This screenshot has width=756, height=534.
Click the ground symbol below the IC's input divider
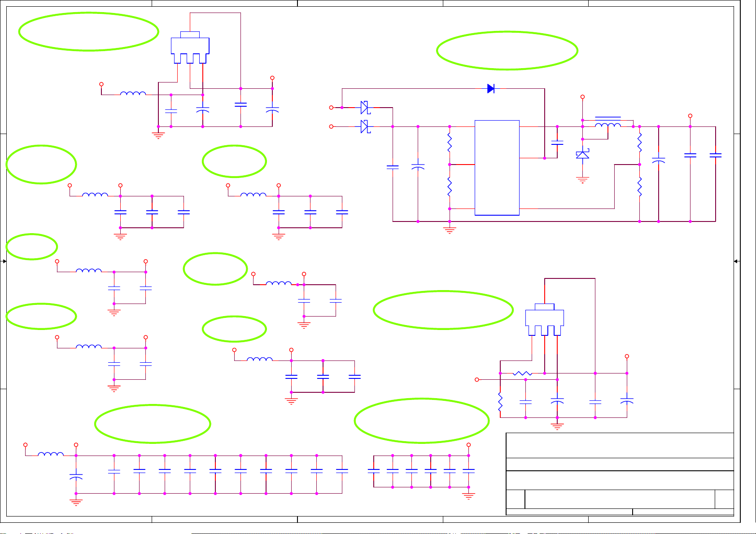(450, 230)
